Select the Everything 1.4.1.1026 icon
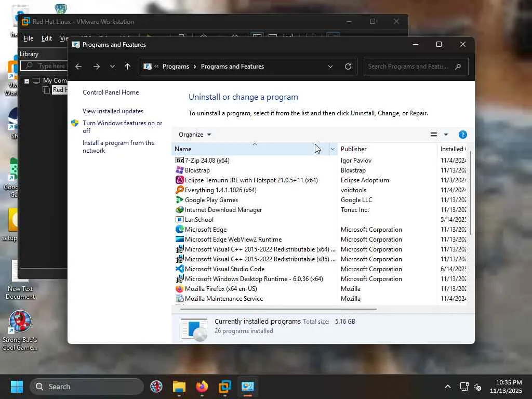This screenshot has width=532, height=399. point(179,190)
